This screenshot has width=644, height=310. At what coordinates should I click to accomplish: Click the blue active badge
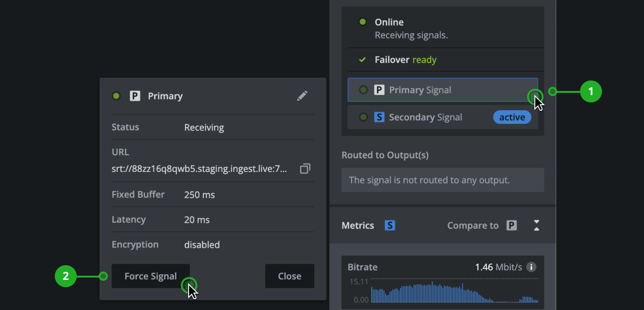click(512, 118)
